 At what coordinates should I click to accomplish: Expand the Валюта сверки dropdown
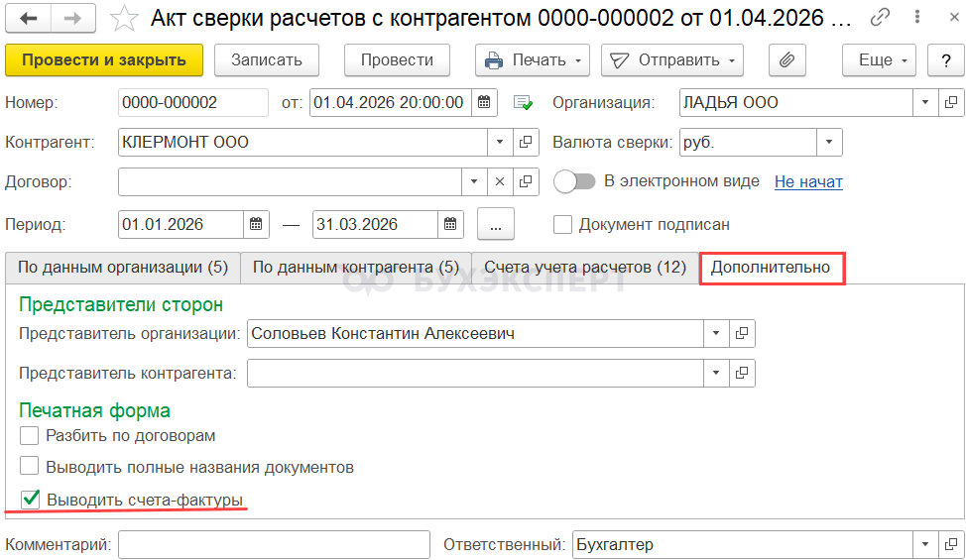coord(829,142)
